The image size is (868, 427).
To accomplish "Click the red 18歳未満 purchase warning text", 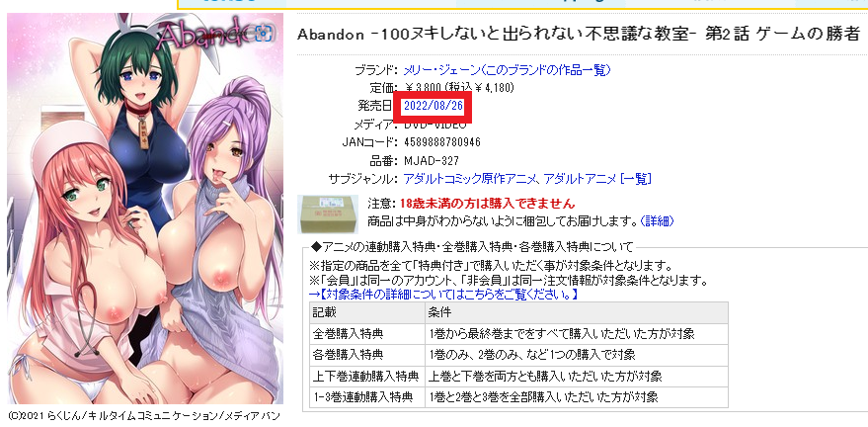I will coord(487,204).
